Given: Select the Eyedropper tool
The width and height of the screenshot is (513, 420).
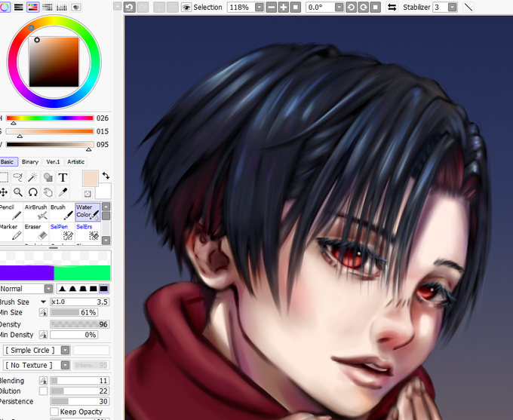Looking at the screenshot, I should pos(63,192).
